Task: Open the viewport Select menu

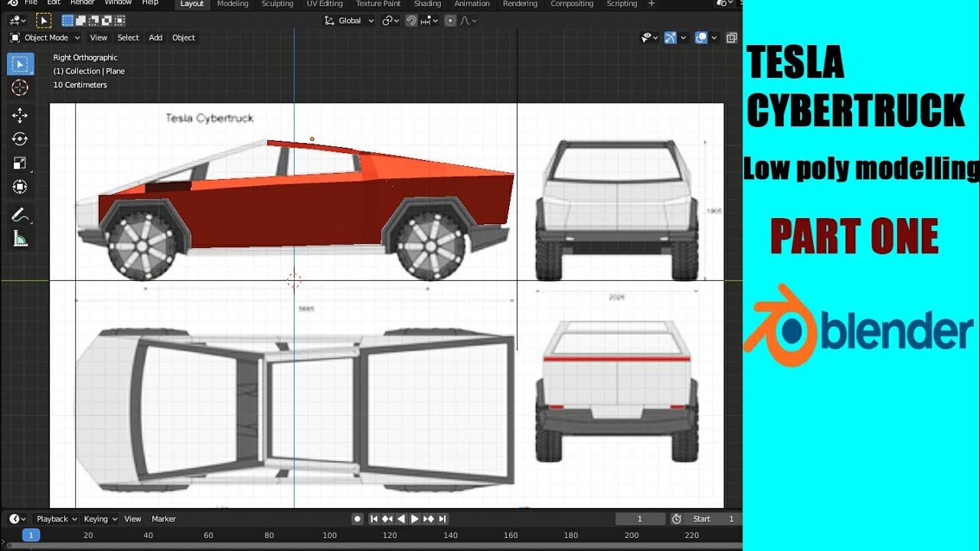Action: point(128,37)
